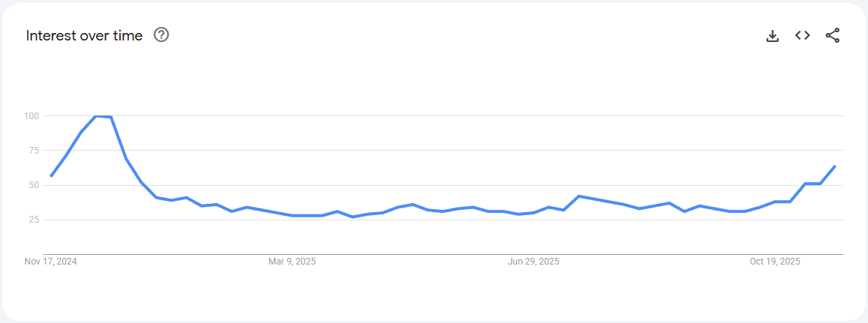Screen dimensions: 868x323
Task: Download the chart data as CSV
Action: click(773, 35)
